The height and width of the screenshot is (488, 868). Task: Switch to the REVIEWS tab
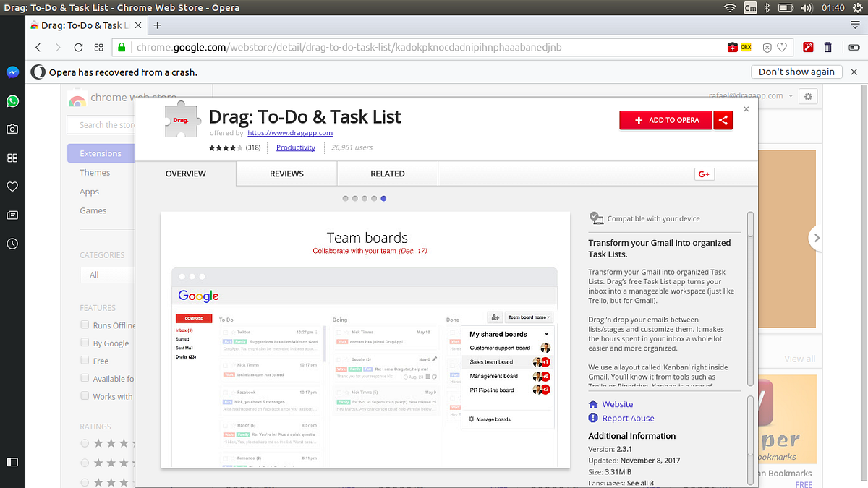[286, 174]
